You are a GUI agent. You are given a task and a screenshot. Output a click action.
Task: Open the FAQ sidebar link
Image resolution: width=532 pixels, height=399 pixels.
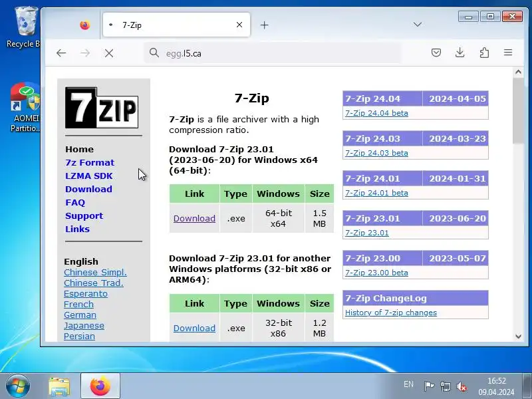pos(75,202)
